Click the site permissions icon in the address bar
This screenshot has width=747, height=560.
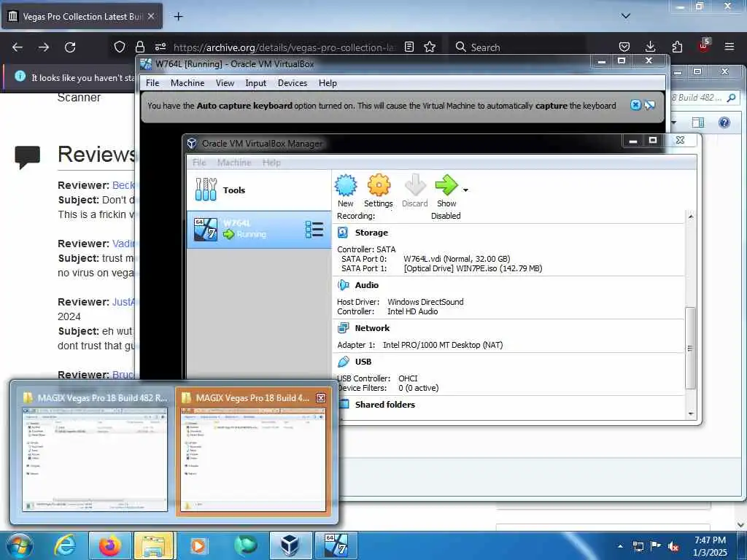[160, 47]
